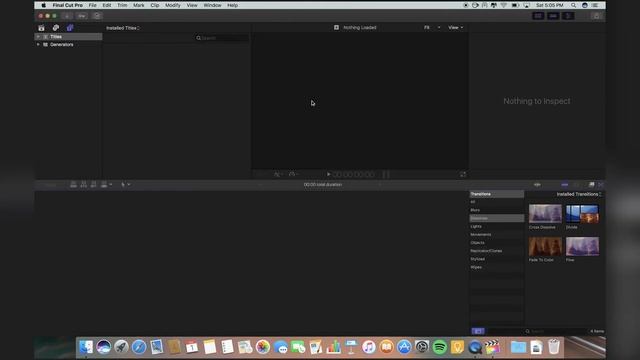
Task: Open the Apple menu
Action: (x=44, y=5)
